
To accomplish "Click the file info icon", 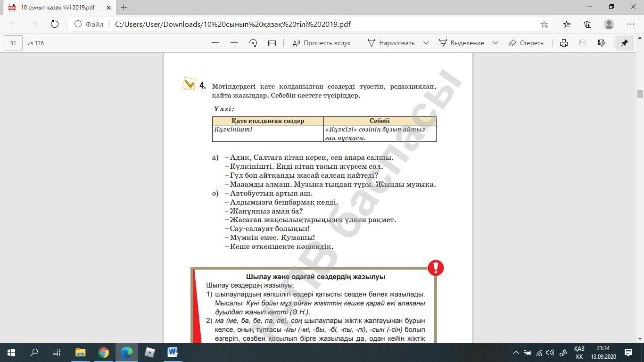I will [78, 24].
